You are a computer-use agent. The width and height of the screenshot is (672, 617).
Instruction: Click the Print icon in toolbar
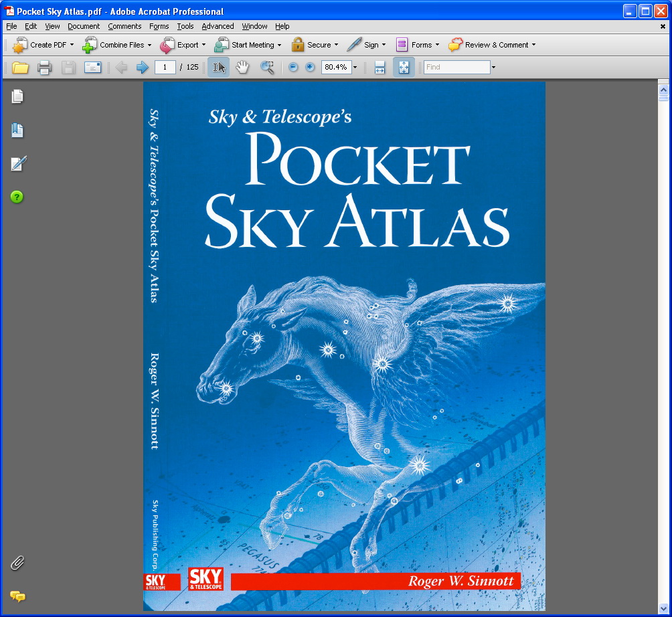click(x=45, y=68)
